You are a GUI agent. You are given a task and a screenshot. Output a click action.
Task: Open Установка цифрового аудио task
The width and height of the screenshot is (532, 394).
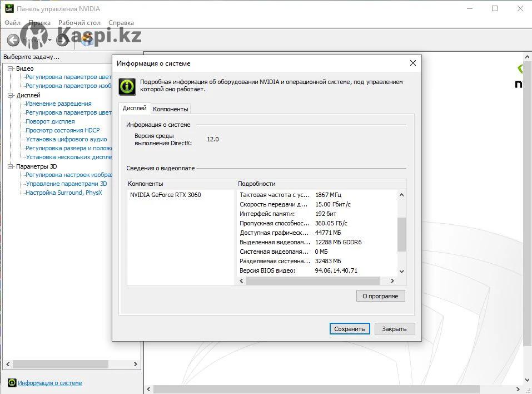pyautogui.click(x=67, y=139)
